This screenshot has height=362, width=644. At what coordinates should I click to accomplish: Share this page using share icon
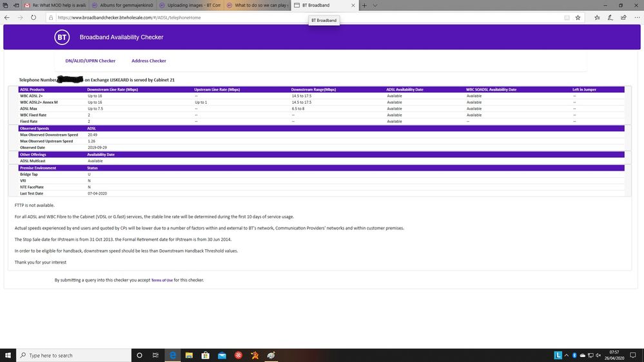pyautogui.click(x=623, y=17)
